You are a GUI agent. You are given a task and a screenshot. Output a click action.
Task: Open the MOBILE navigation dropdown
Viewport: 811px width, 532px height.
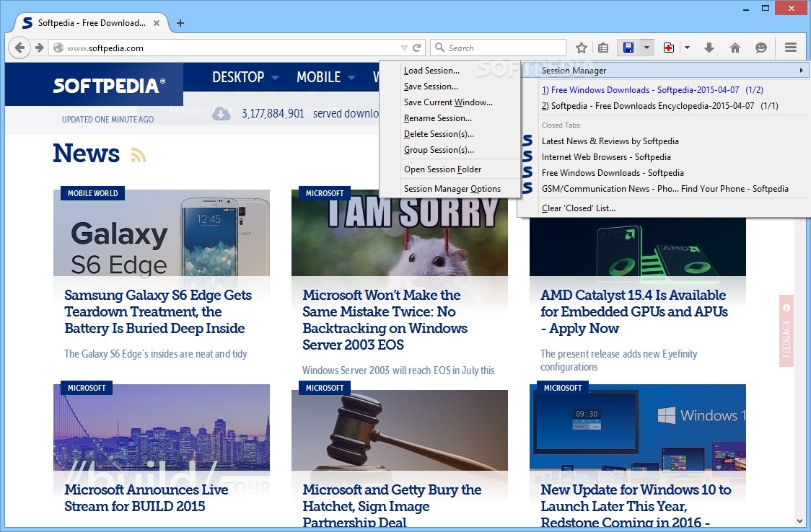click(x=326, y=77)
